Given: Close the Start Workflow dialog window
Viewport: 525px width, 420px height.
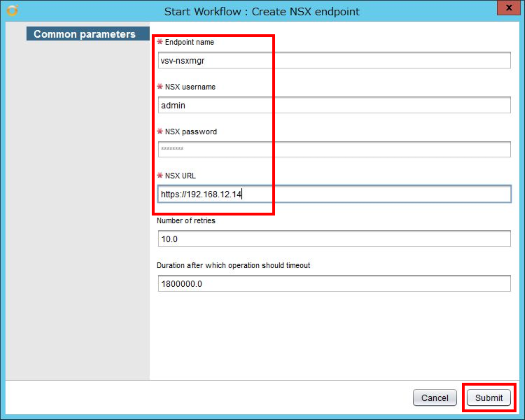Looking at the screenshot, I should pos(509,7).
